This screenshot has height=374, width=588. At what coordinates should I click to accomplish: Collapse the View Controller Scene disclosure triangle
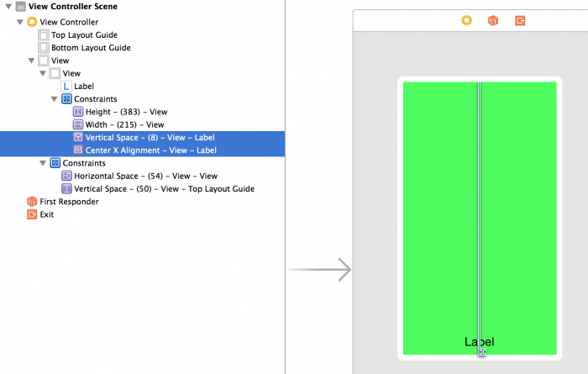(8, 7)
